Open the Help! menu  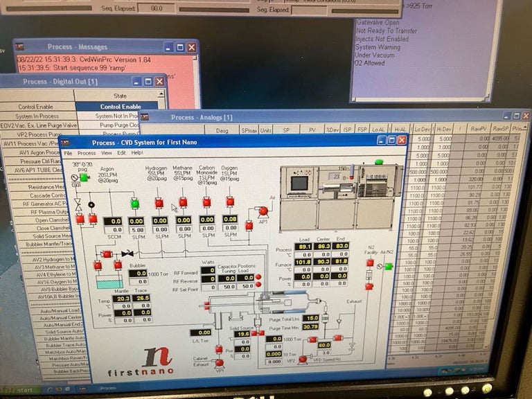tap(137, 152)
